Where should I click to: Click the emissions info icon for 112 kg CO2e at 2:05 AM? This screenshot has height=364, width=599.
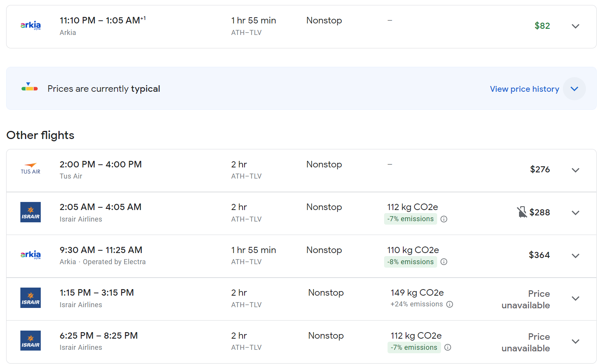coord(444,219)
